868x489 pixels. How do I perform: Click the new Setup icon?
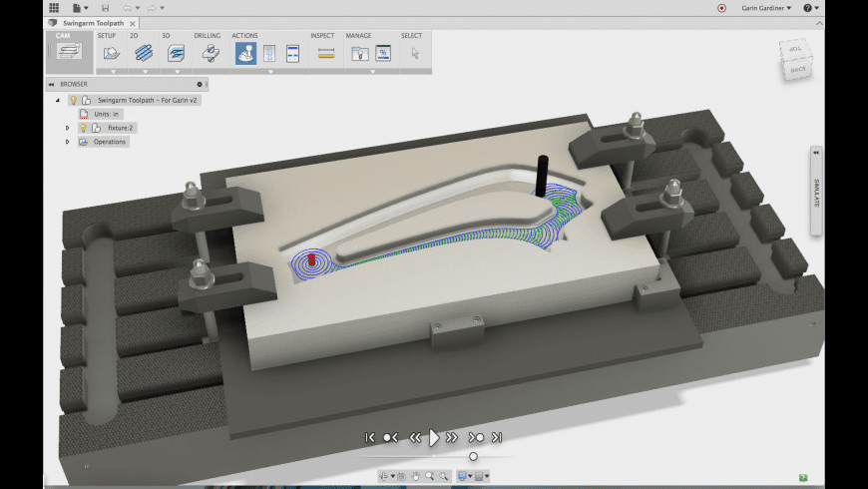click(x=111, y=54)
